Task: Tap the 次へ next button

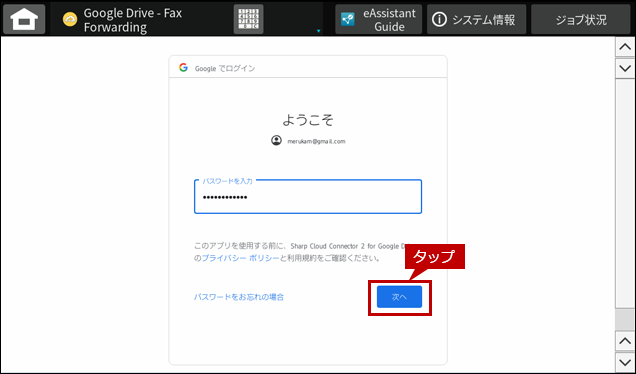Action: pos(399,297)
